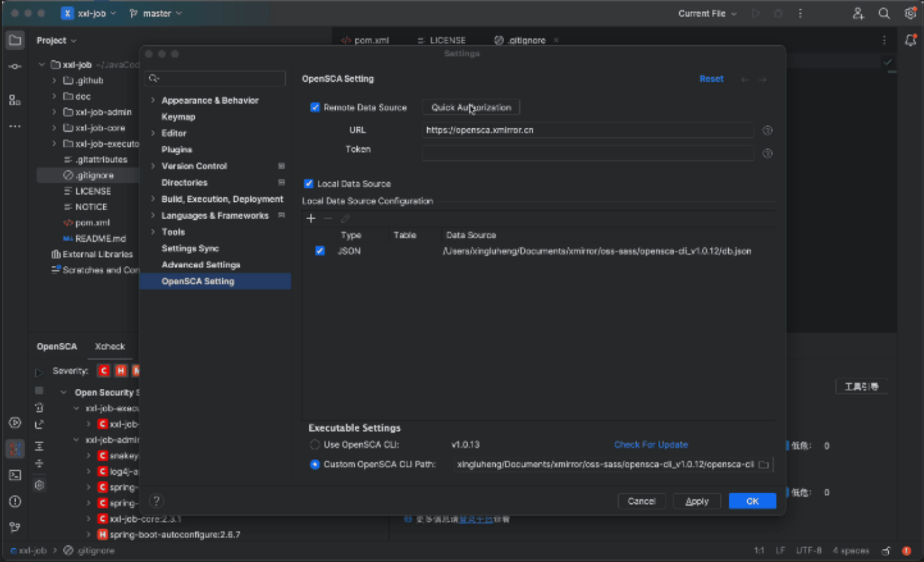Open the Notifications bell icon
Screen dimensions: 924x562
click(x=910, y=40)
